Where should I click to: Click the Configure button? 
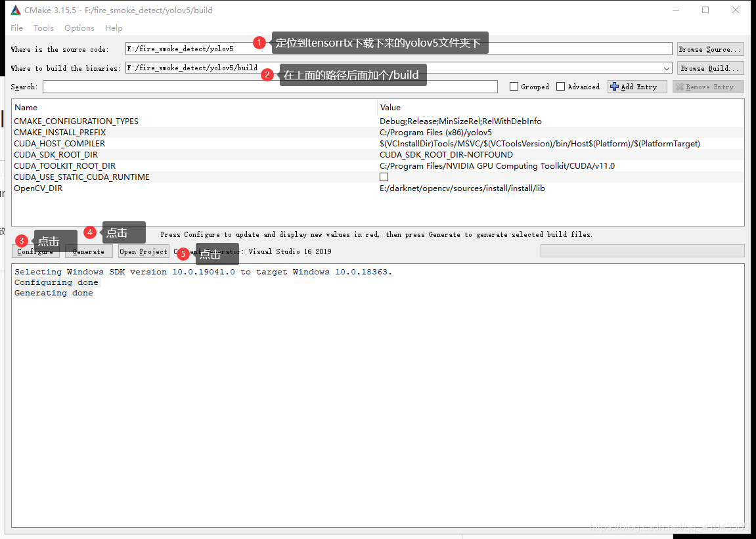[35, 251]
